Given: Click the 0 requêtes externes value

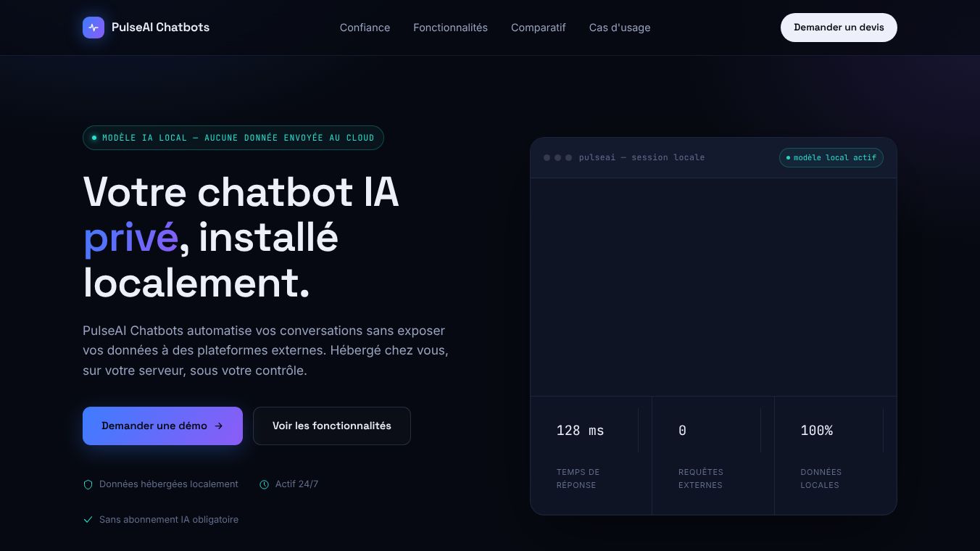Looking at the screenshot, I should click(x=682, y=431).
